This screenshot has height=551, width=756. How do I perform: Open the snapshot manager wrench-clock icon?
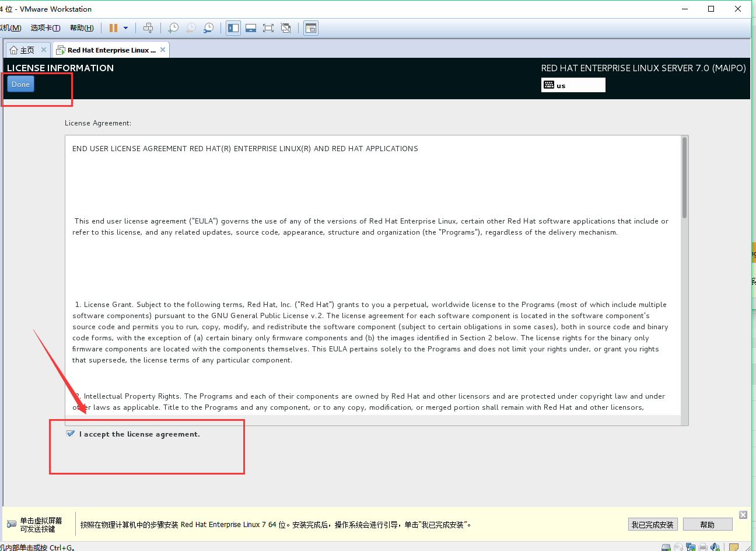click(208, 28)
